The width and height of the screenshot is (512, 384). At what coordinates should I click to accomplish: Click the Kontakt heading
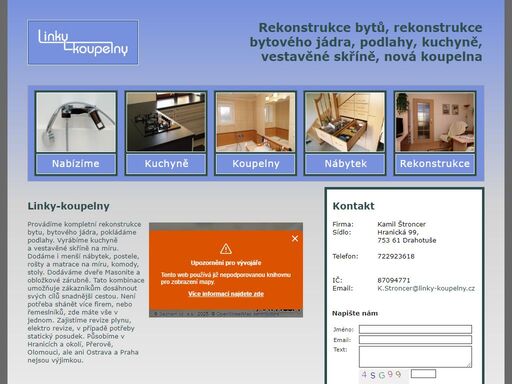(x=353, y=206)
